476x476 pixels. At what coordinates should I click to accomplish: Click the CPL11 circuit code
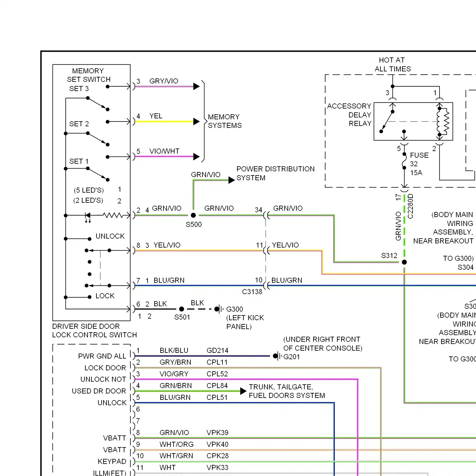[217, 362]
